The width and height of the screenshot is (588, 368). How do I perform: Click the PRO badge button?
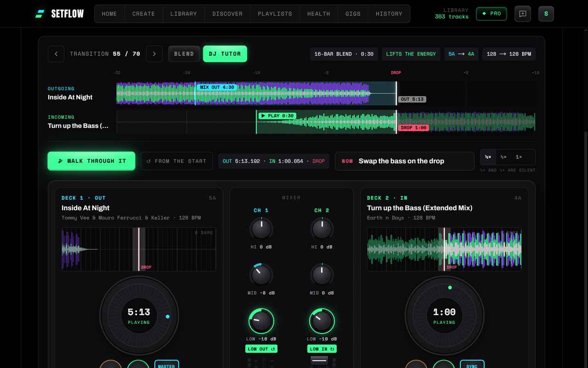(492, 14)
